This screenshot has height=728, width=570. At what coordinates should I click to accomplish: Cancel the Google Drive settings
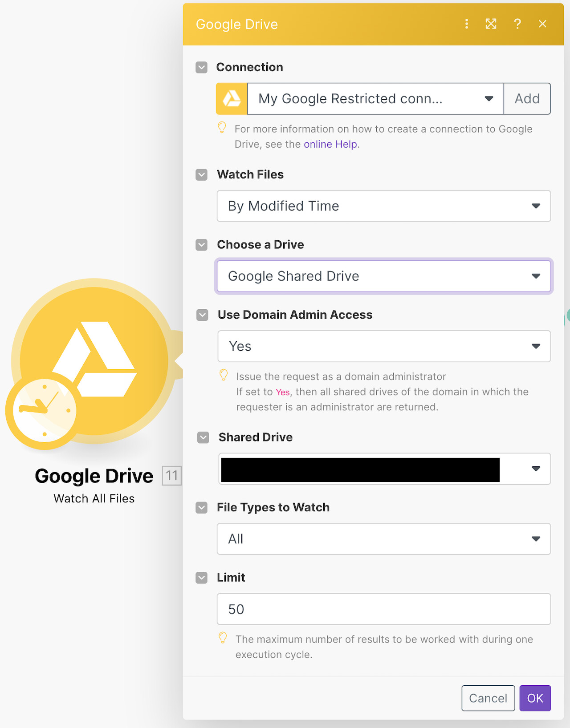click(x=488, y=698)
